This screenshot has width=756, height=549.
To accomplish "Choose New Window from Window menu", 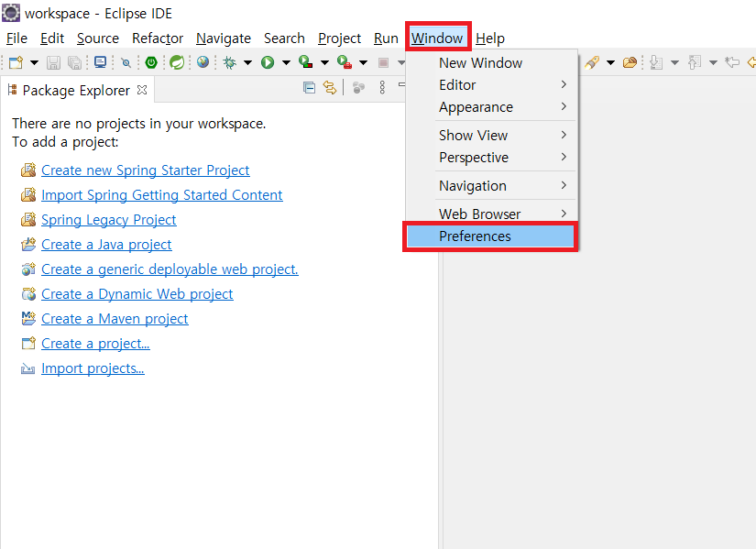I will (492, 62).
